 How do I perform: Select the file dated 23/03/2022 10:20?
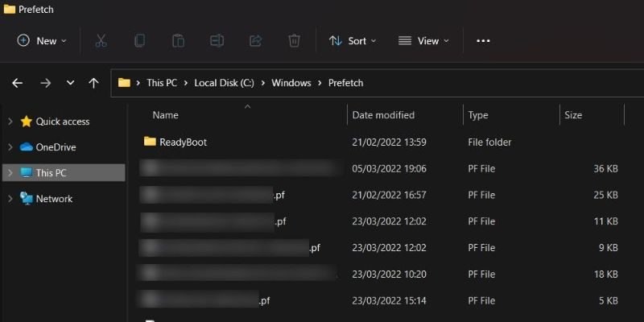point(378,275)
